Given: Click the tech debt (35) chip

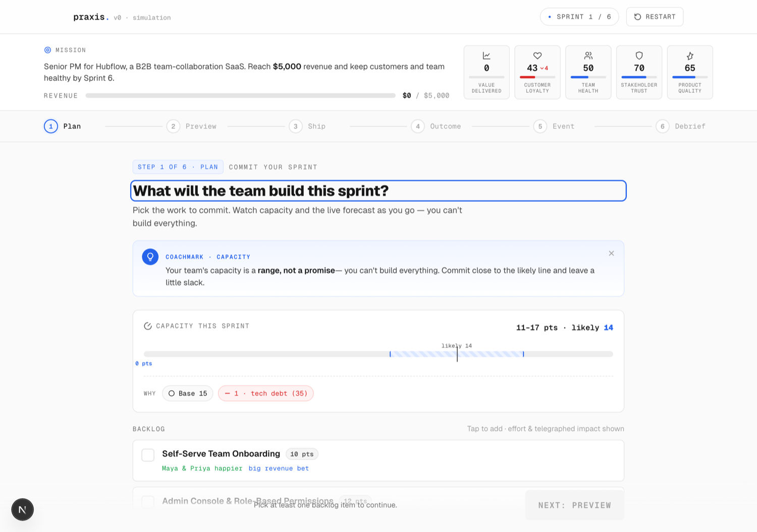Looking at the screenshot, I should tap(265, 393).
